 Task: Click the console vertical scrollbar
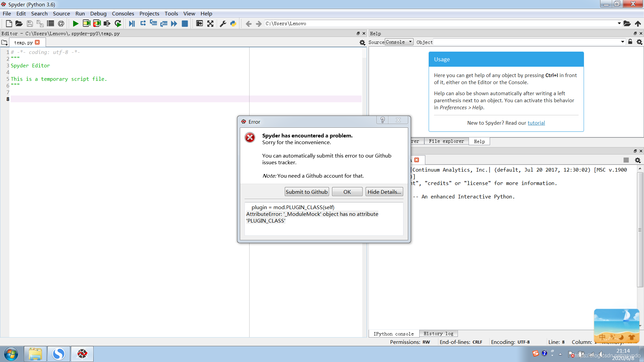[x=640, y=230]
